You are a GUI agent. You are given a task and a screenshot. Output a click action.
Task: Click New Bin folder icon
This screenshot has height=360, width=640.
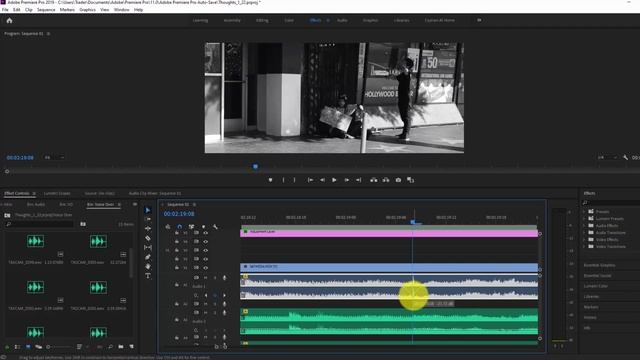tap(121, 347)
